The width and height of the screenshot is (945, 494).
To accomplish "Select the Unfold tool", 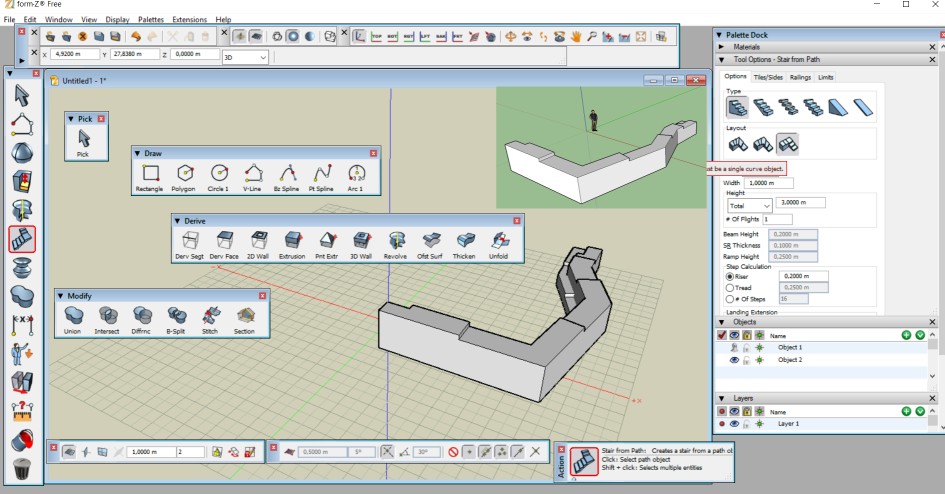I will click(x=498, y=245).
